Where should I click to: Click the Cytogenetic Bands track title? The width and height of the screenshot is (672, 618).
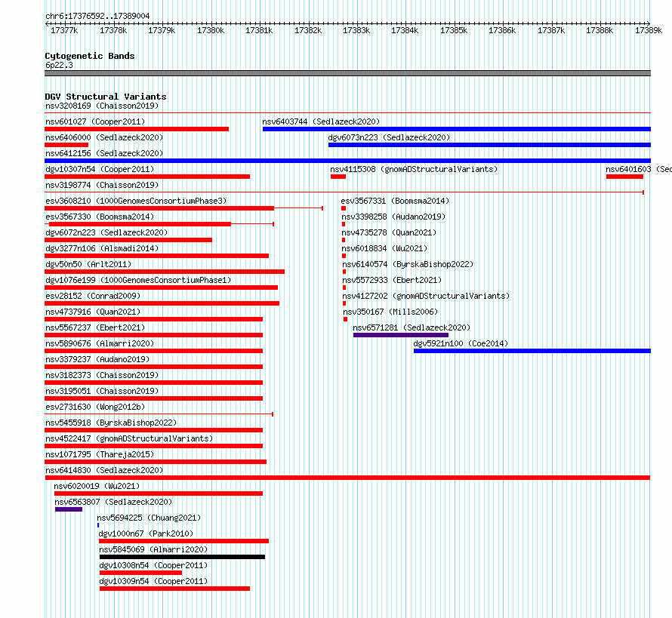pyautogui.click(x=90, y=56)
